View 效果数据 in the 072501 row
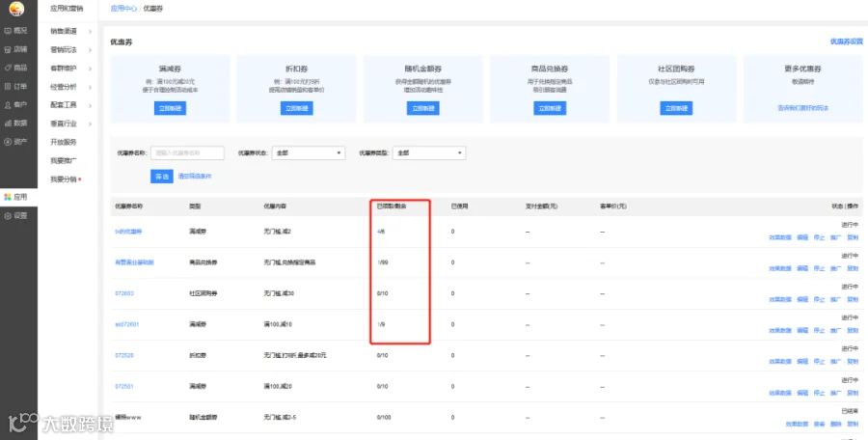Image resolution: width=868 pixels, height=440 pixels. point(780,393)
